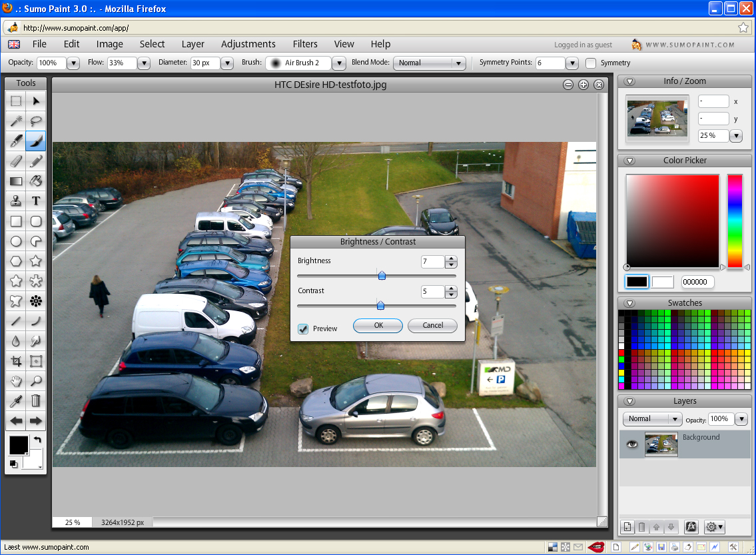Choose the Text tool
Screen dimensions: 756x555
click(36, 201)
